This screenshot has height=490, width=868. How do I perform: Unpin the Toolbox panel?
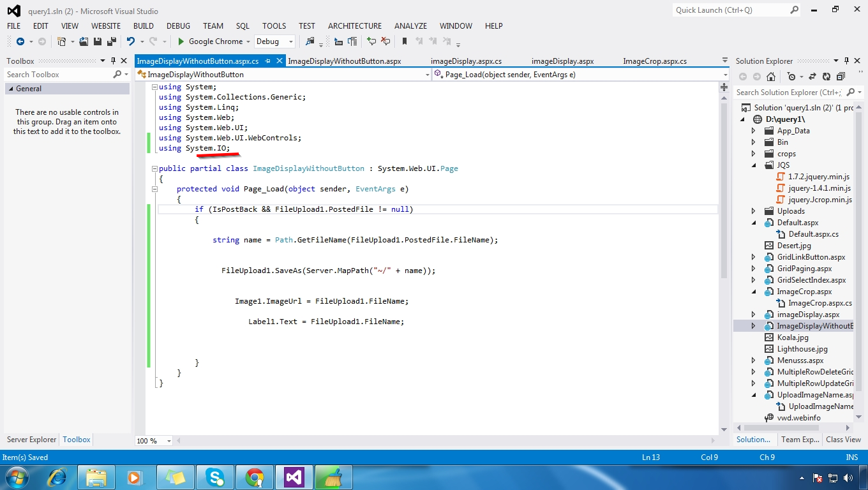pyautogui.click(x=114, y=61)
